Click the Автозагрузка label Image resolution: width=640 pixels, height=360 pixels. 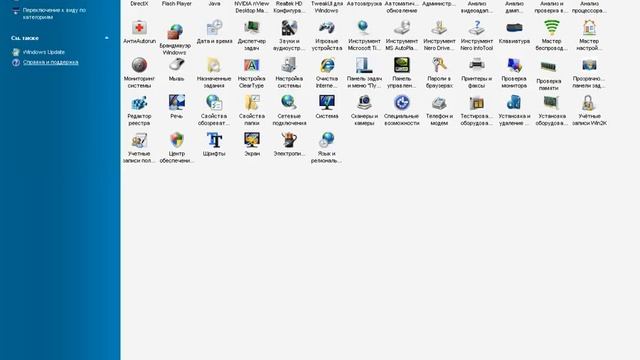click(364, 3)
